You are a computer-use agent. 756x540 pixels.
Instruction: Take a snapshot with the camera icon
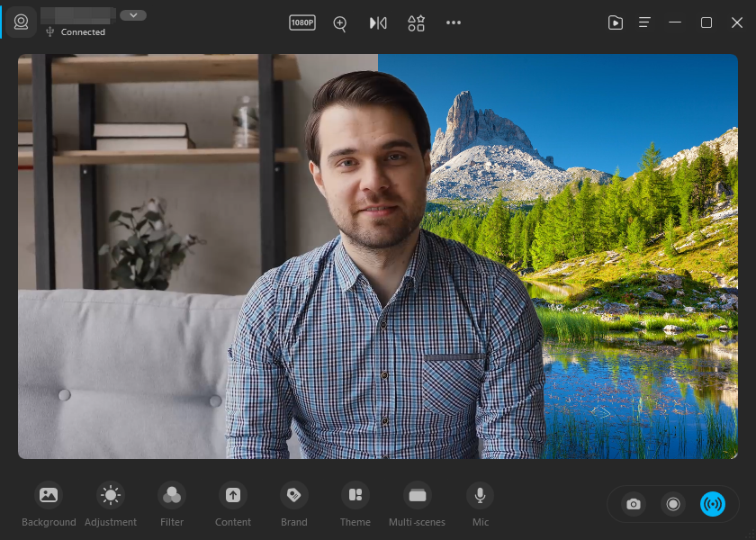(x=633, y=504)
